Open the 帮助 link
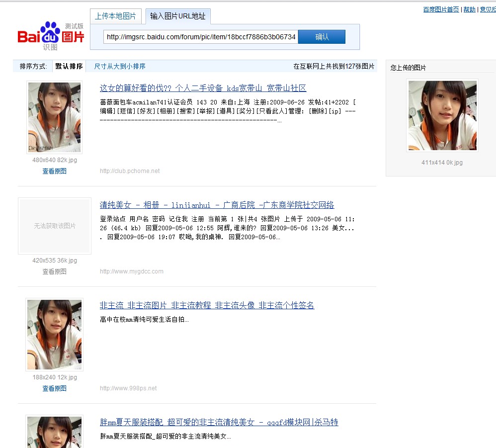Image resolution: width=496 pixels, height=448 pixels. pyautogui.click(x=470, y=9)
